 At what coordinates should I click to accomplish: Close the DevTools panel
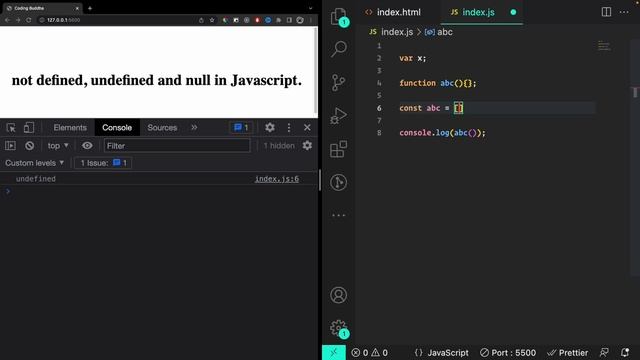[x=307, y=128]
